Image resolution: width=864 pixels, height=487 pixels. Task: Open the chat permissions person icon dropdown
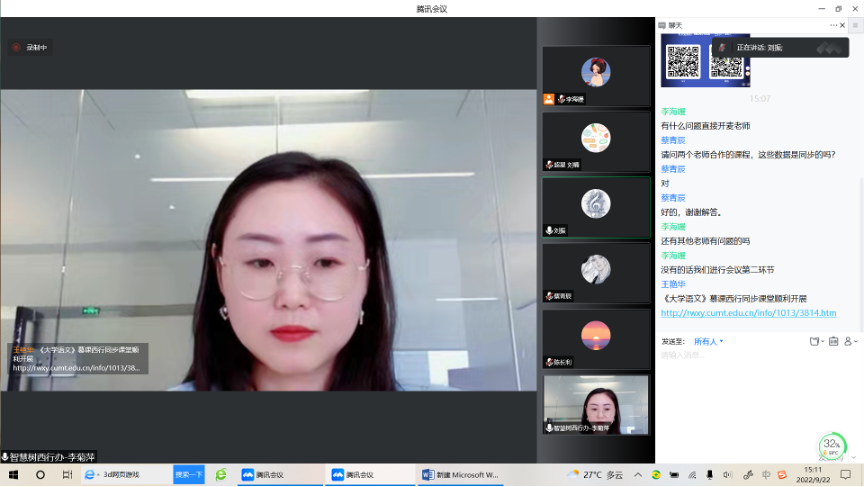click(x=850, y=341)
